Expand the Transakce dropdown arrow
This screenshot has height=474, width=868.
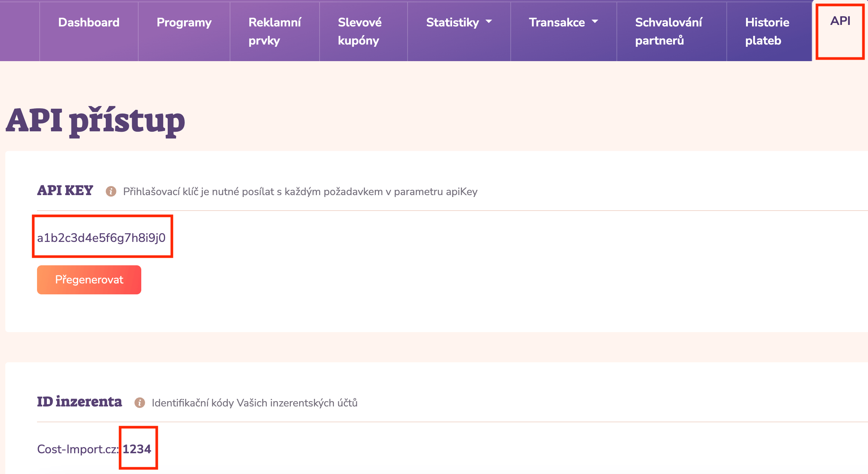coord(595,22)
